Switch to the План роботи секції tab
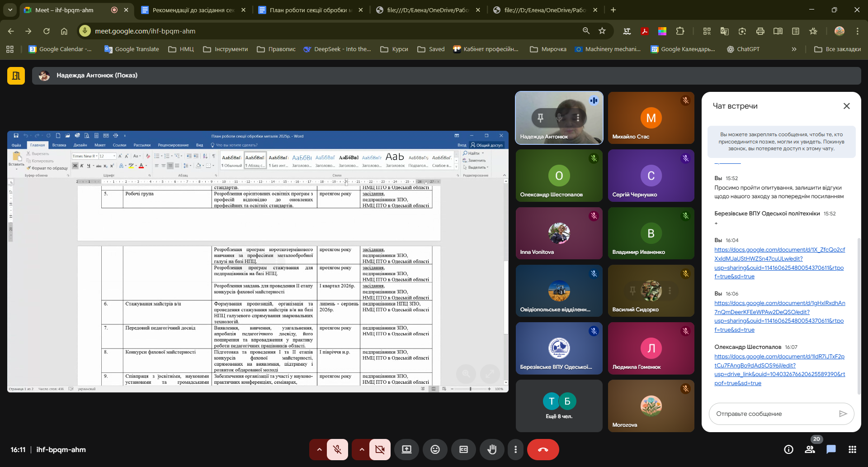 (310, 10)
